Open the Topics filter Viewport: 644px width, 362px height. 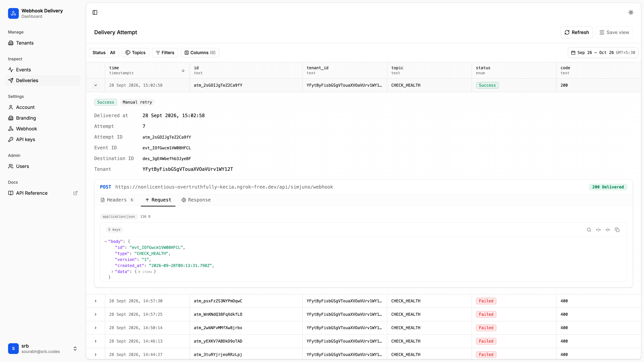point(135,53)
